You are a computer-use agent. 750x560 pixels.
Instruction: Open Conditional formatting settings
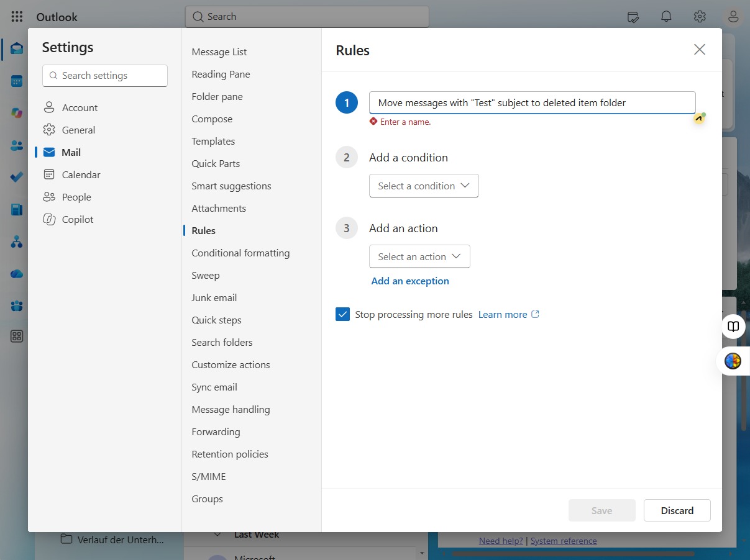click(240, 253)
